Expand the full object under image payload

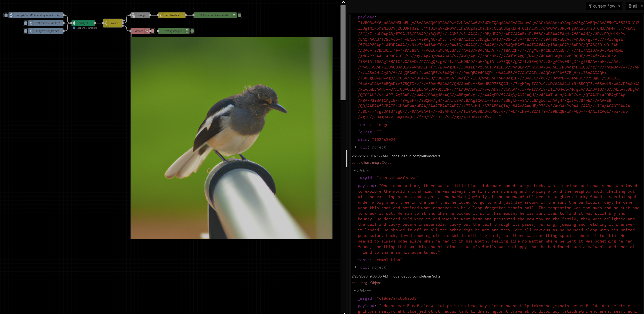[x=356, y=147]
